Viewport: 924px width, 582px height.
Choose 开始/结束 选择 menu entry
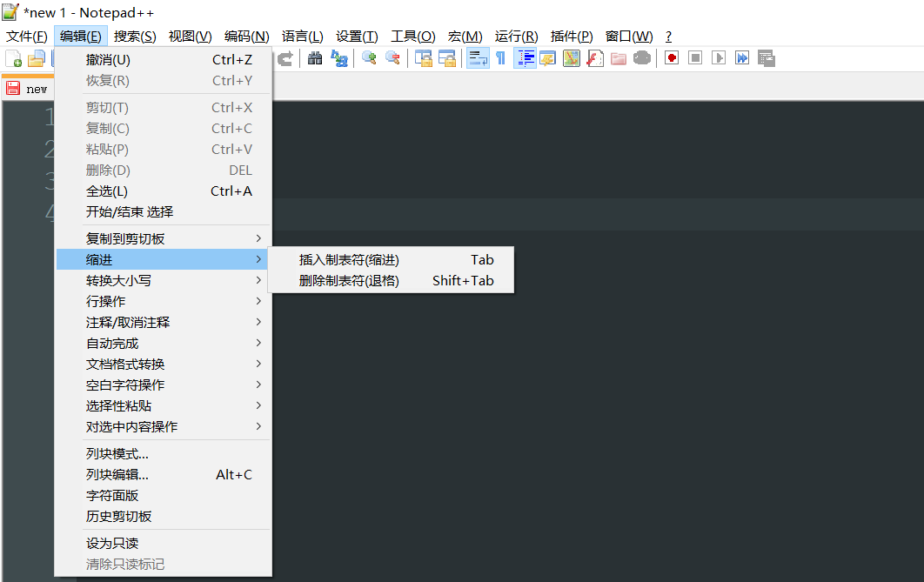pyautogui.click(x=164, y=212)
